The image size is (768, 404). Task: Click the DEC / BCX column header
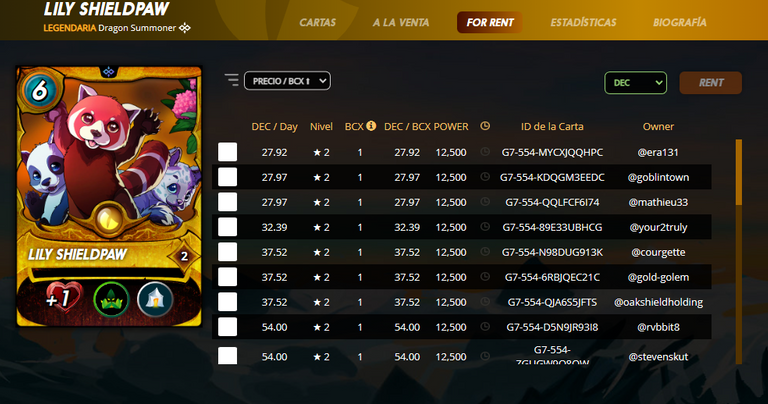[x=408, y=126]
